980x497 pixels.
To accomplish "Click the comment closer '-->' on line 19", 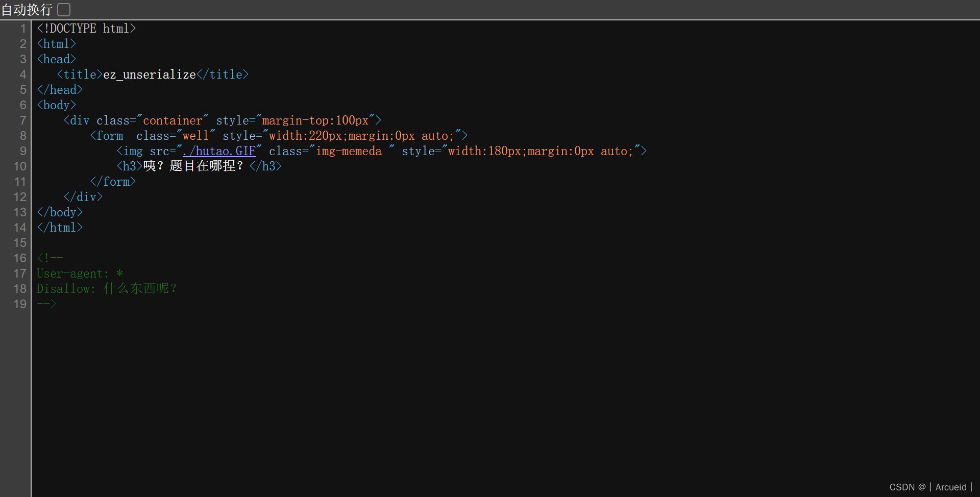I will [x=46, y=304].
